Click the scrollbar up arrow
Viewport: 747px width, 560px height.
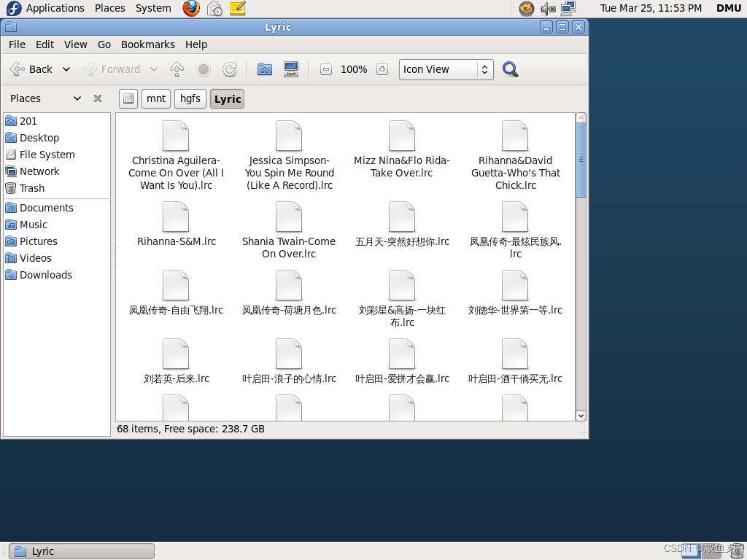(x=581, y=118)
